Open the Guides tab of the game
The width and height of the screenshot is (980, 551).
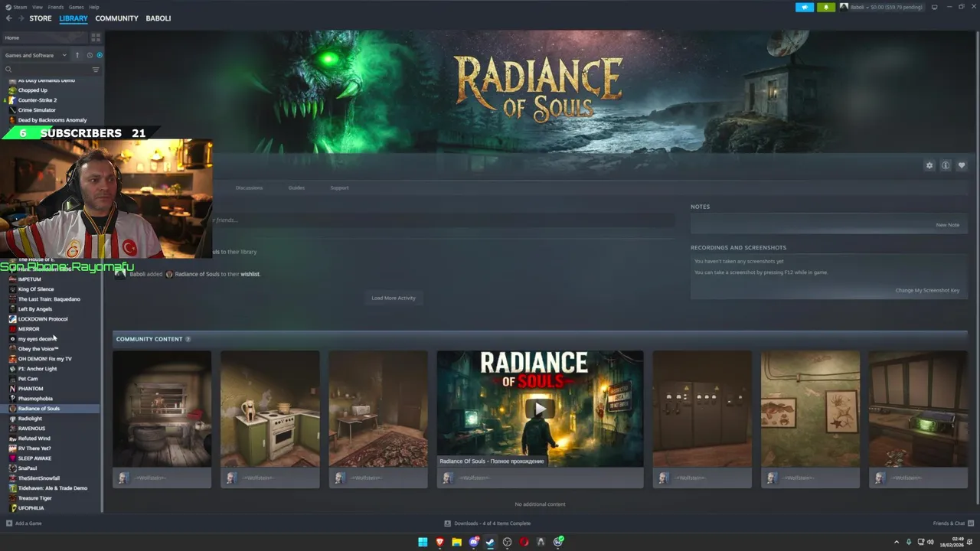(x=296, y=187)
